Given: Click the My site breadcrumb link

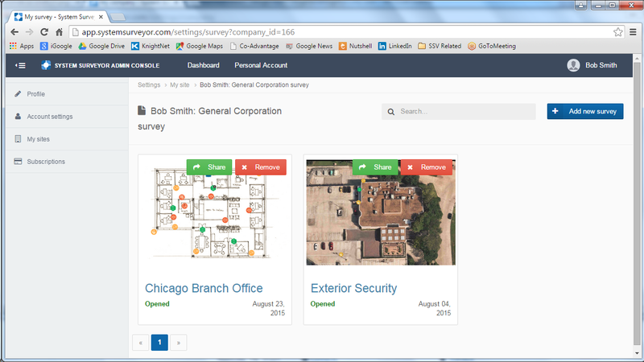Looking at the screenshot, I should [x=180, y=85].
